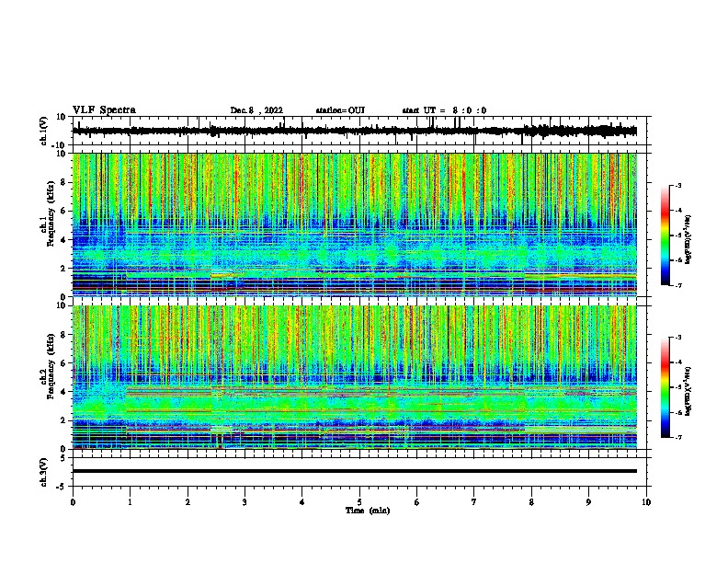Select the date label "Dec. 8, 2022"

click(x=256, y=110)
